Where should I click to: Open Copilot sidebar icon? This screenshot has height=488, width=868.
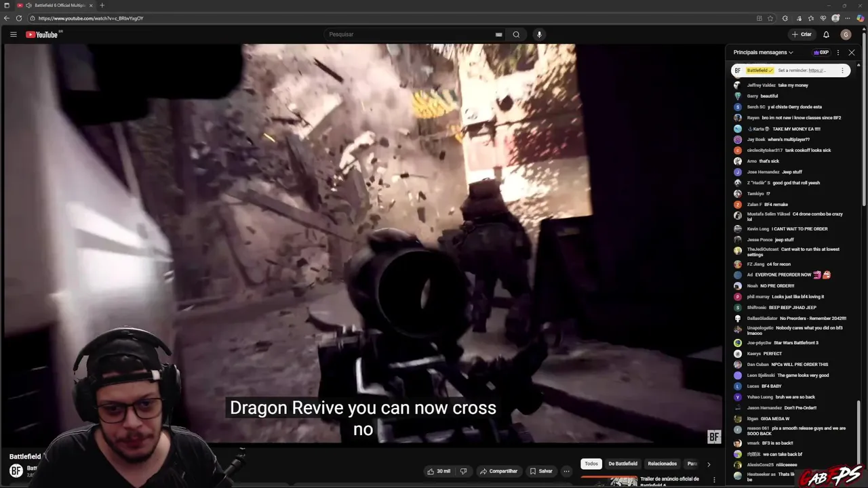(x=861, y=18)
